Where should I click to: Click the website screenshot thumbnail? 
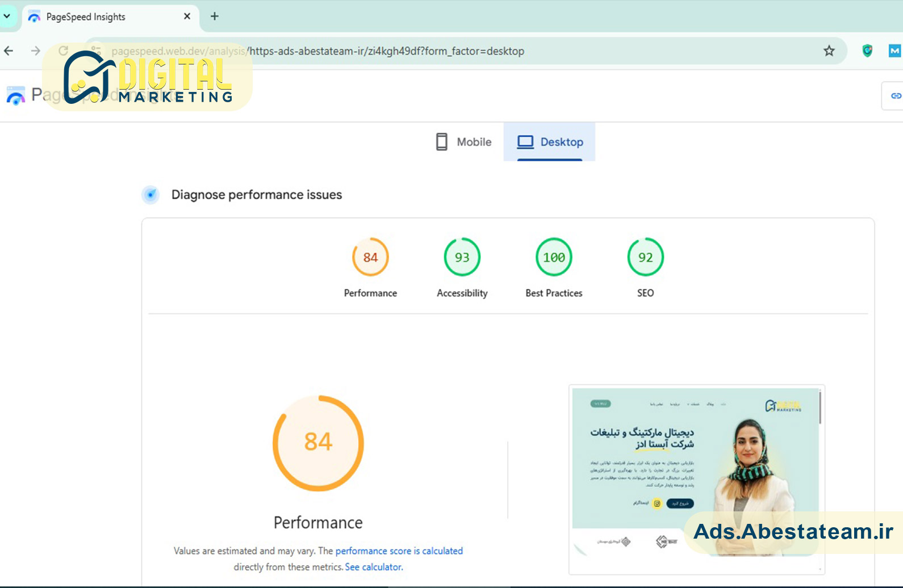pyautogui.click(x=696, y=480)
